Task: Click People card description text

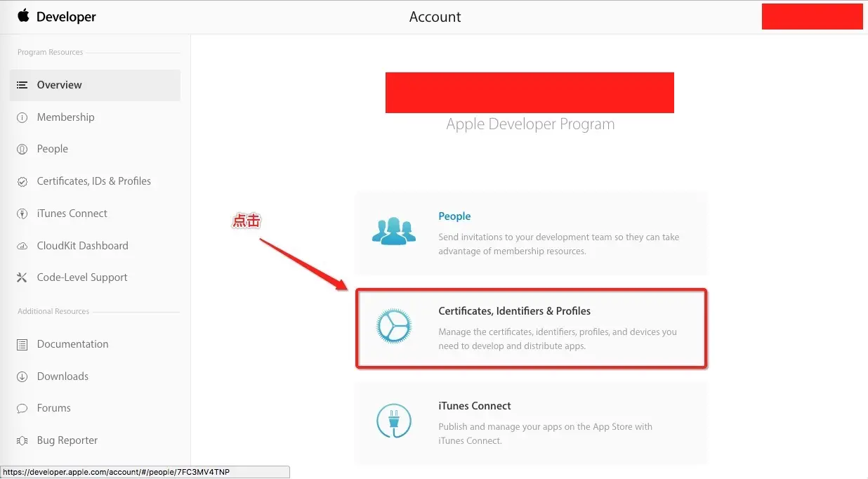Action: coord(559,244)
